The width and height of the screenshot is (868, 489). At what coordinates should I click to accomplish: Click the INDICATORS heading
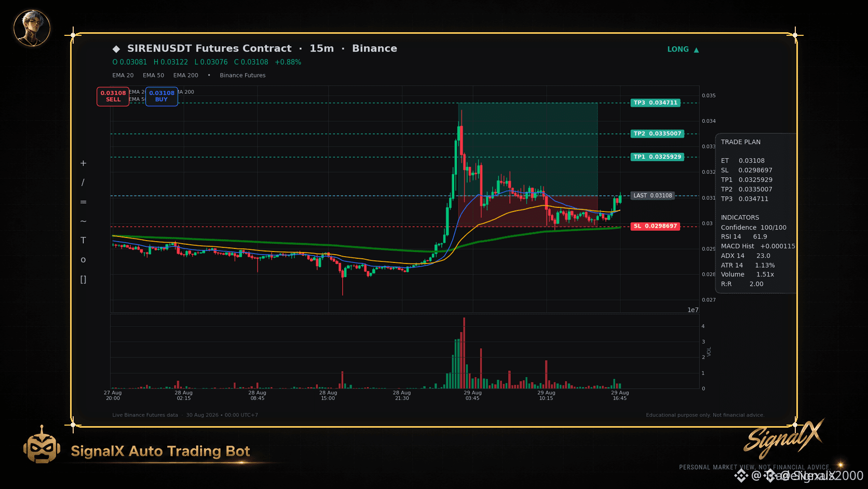point(740,217)
